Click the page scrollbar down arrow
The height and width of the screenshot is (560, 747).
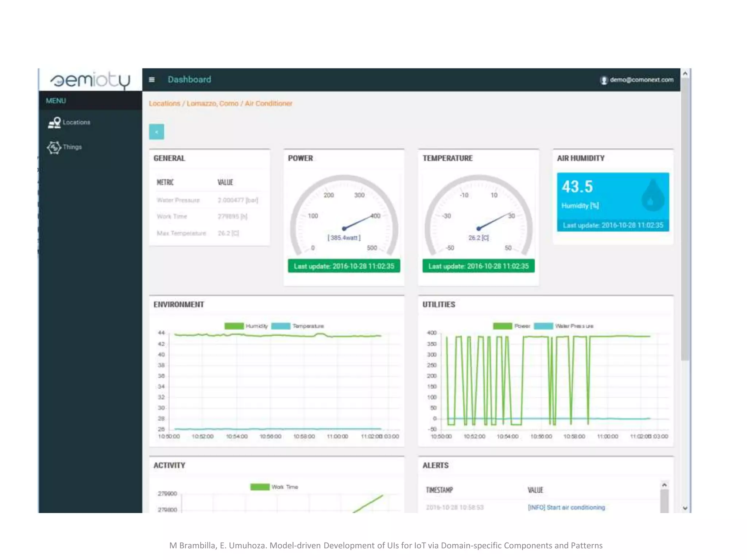(x=685, y=508)
